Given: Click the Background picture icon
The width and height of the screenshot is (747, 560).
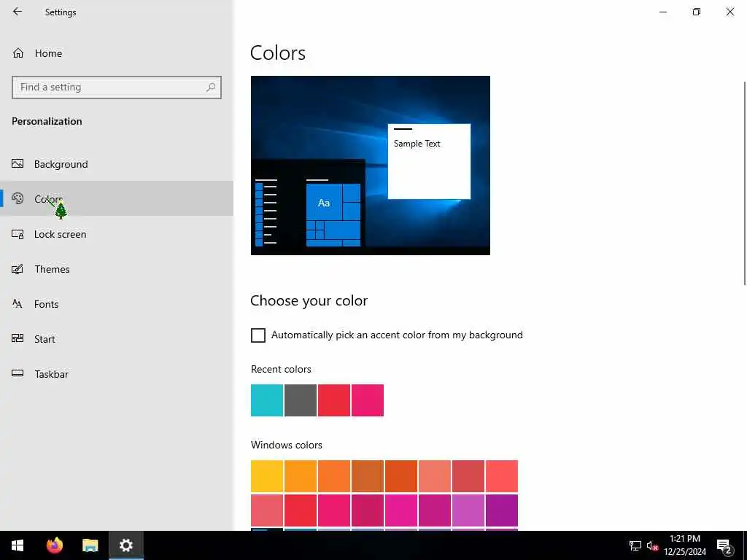Looking at the screenshot, I should pyautogui.click(x=18, y=164).
